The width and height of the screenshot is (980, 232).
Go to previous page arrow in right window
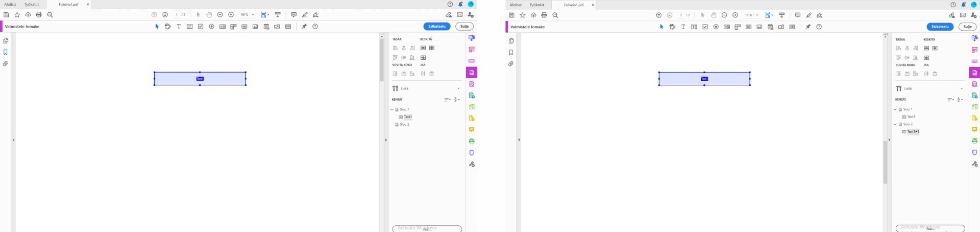pyautogui.click(x=658, y=15)
